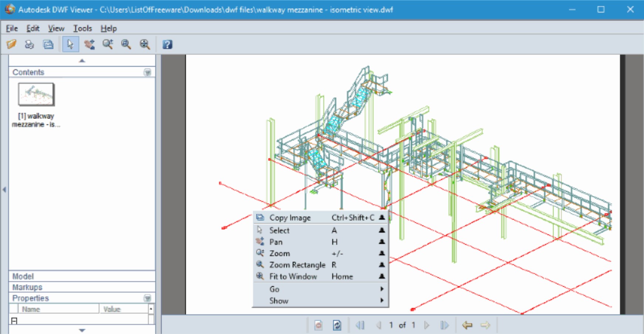Open the Help menu
The width and height of the screenshot is (644, 334).
[x=109, y=28]
